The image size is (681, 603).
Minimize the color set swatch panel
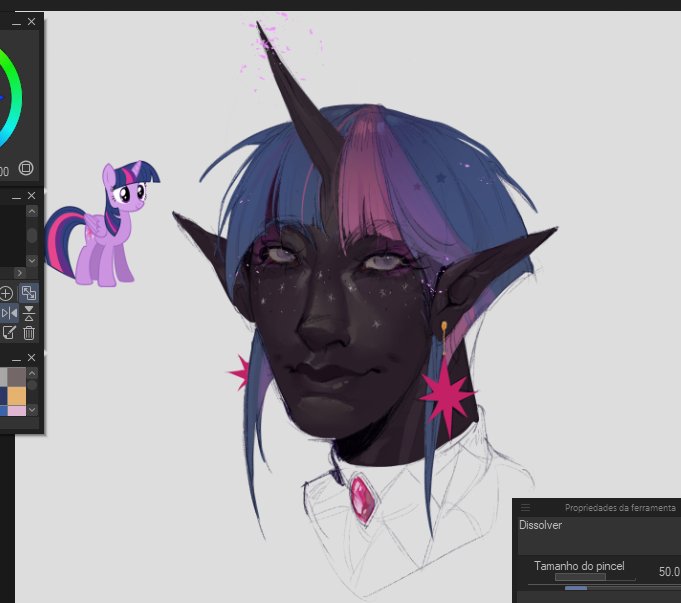tap(17, 360)
